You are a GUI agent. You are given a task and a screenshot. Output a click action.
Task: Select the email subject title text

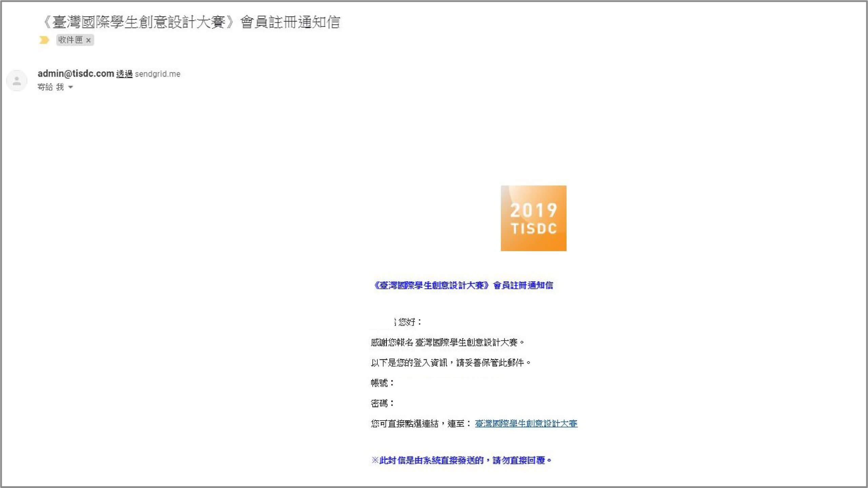coord(190,23)
